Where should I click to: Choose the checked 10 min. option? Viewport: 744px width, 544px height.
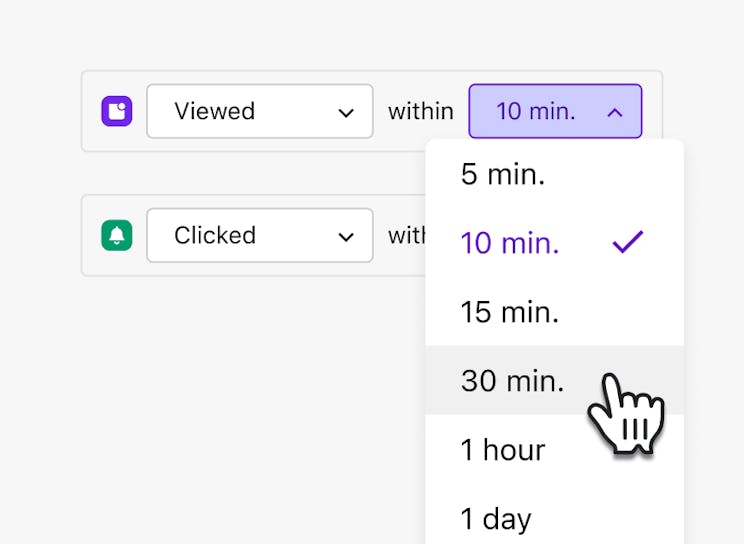coord(554,243)
